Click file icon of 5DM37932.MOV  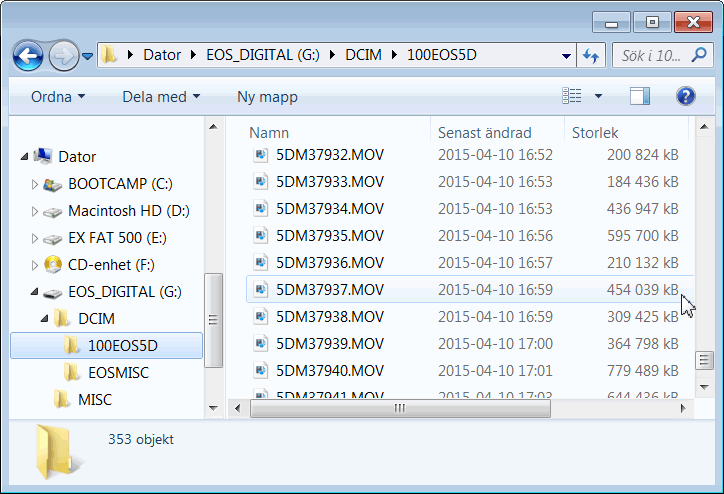[x=260, y=155]
